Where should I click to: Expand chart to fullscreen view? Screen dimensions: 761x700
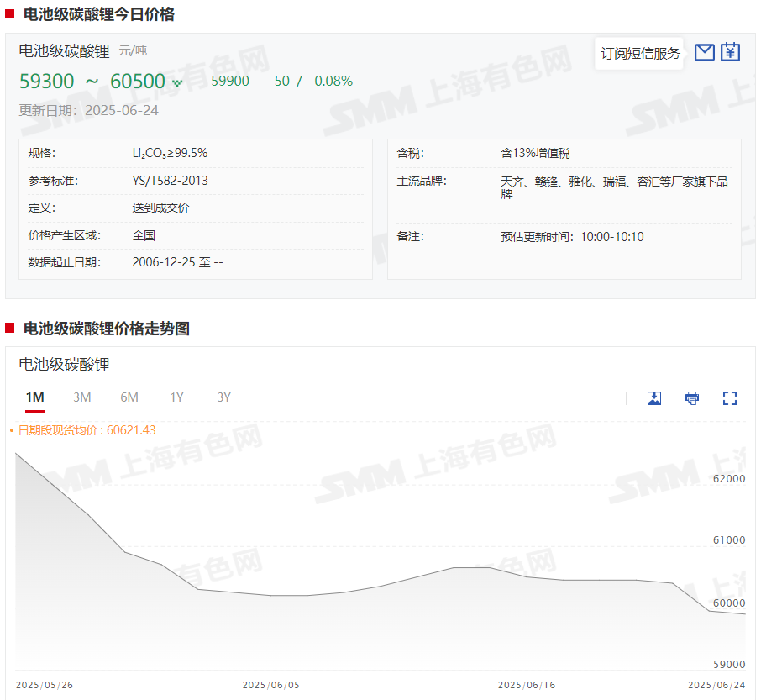tap(730, 398)
